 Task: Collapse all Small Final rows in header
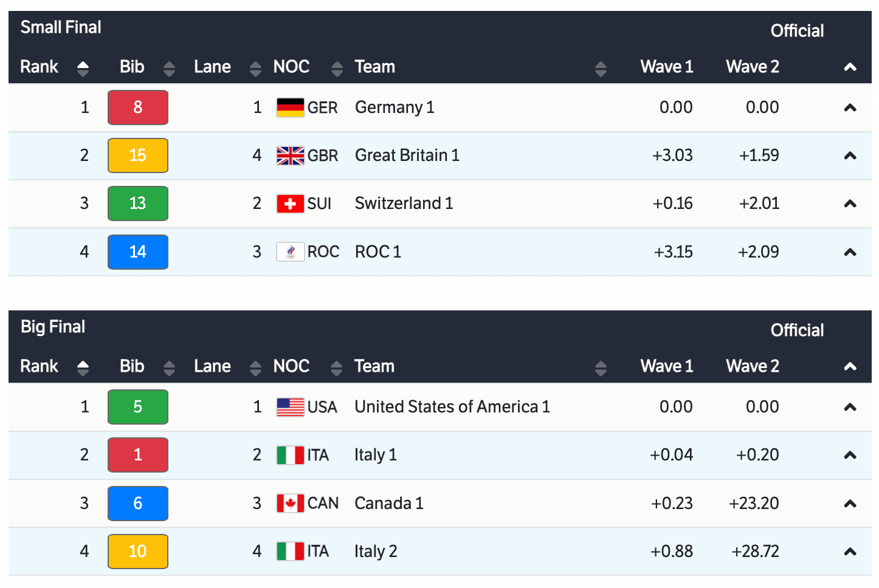850,67
